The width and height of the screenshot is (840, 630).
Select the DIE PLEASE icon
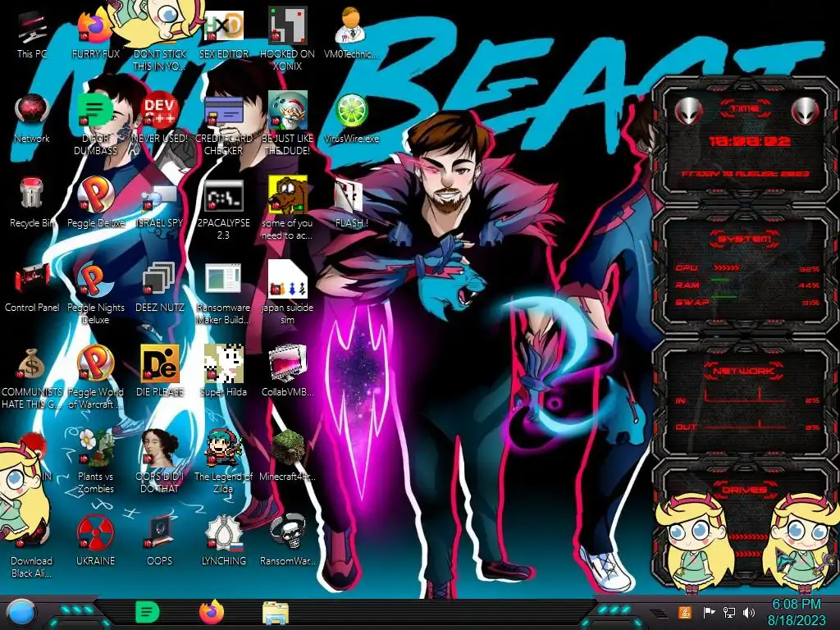(159, 363)
